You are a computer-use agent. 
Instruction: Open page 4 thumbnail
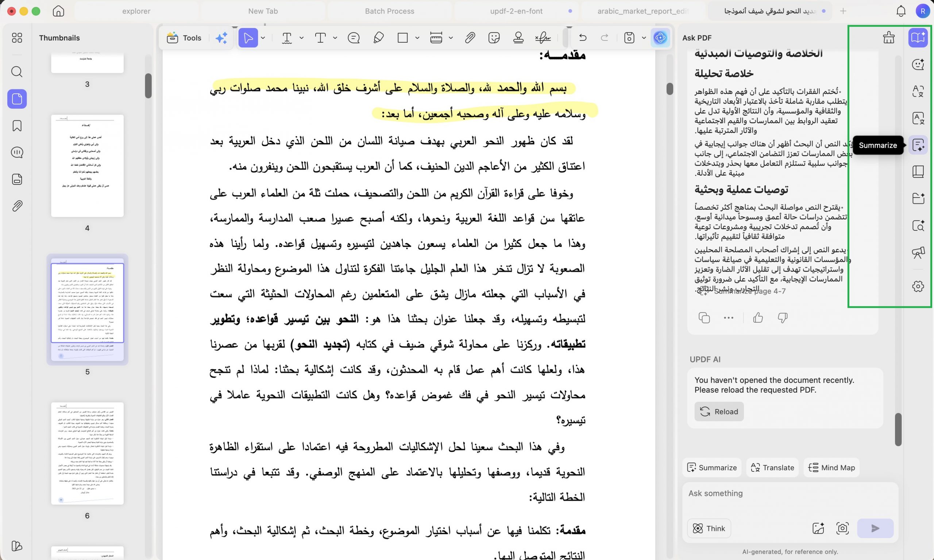point(87,166)
